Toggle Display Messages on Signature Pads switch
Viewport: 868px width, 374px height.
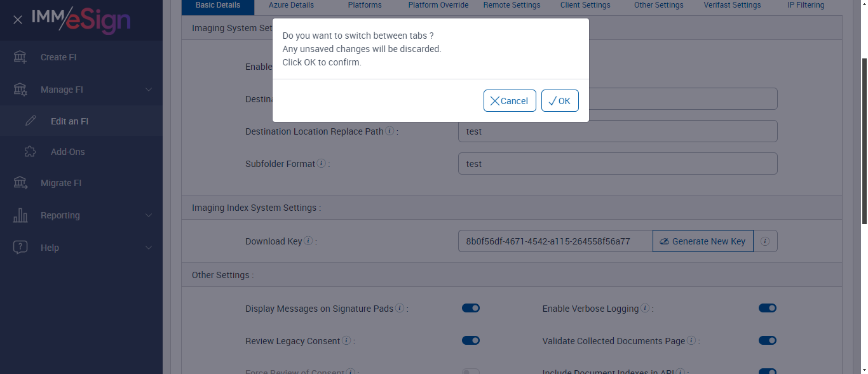click(x=470, y=308)
